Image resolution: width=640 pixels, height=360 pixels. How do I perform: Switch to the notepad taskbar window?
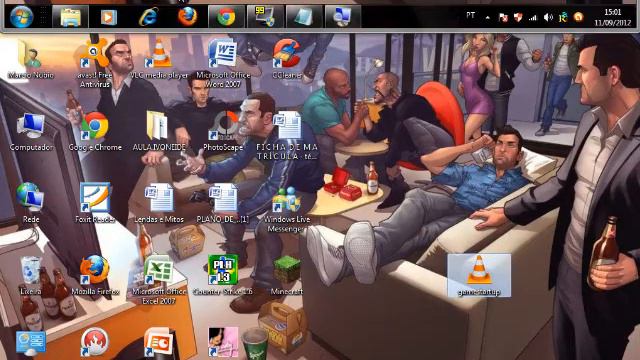click(x=304, y=17)
